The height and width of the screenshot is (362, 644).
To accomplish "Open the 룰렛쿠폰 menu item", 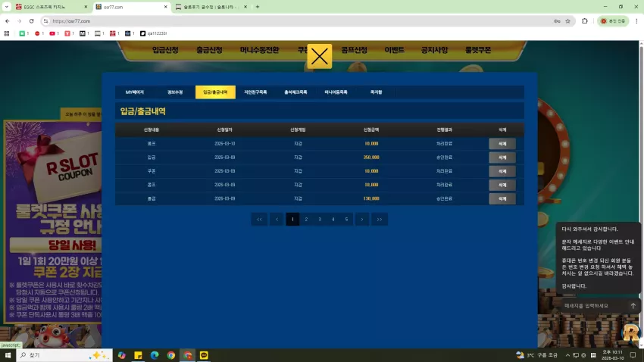I will (x=478, y=50).
